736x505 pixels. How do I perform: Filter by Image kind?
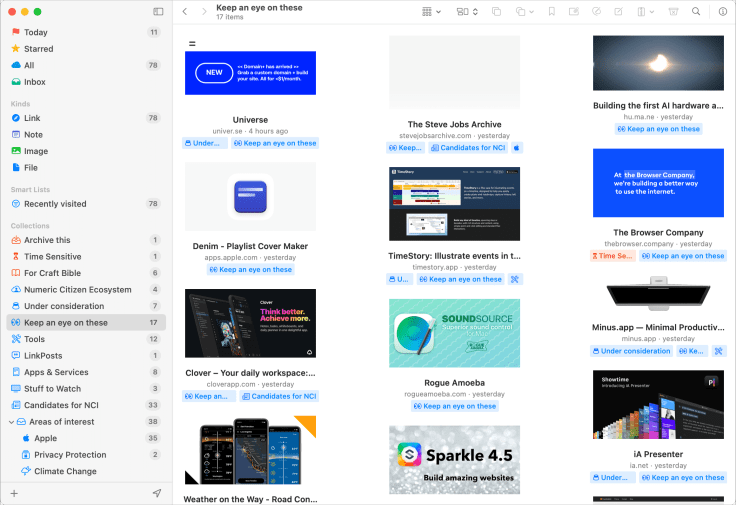click(x=86, y=151)
